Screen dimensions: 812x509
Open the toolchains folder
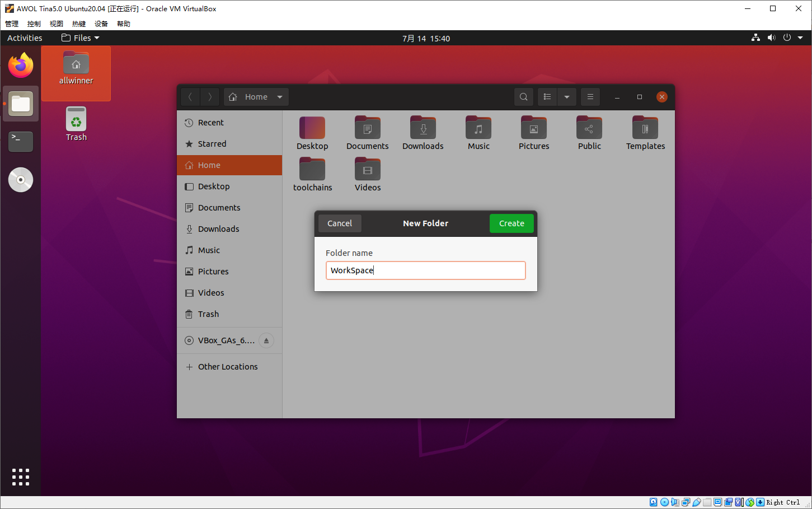click(312, 175)
